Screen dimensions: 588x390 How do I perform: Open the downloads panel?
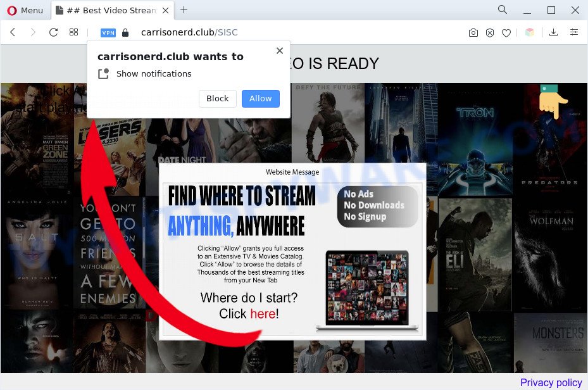tap(553, 32)
